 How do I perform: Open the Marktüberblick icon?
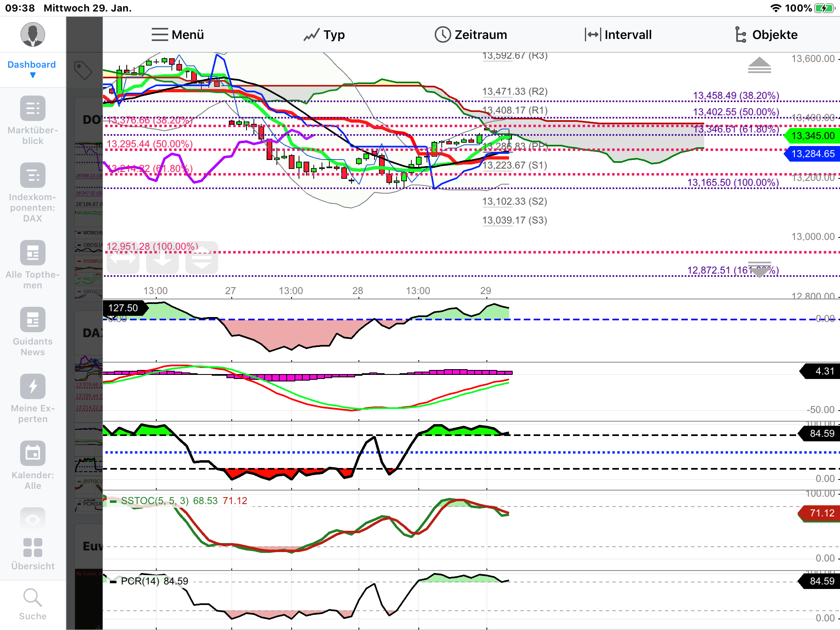(x=33, y=109)
